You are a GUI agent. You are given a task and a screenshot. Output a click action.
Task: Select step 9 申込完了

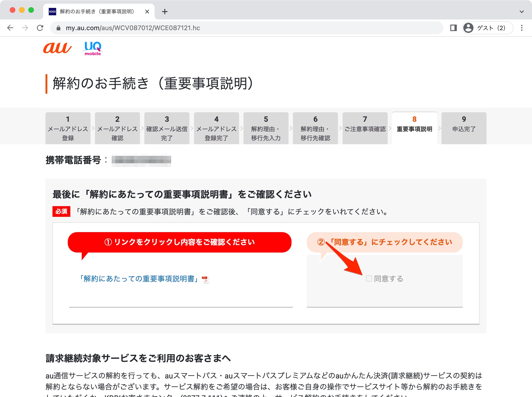click(464, 128)
